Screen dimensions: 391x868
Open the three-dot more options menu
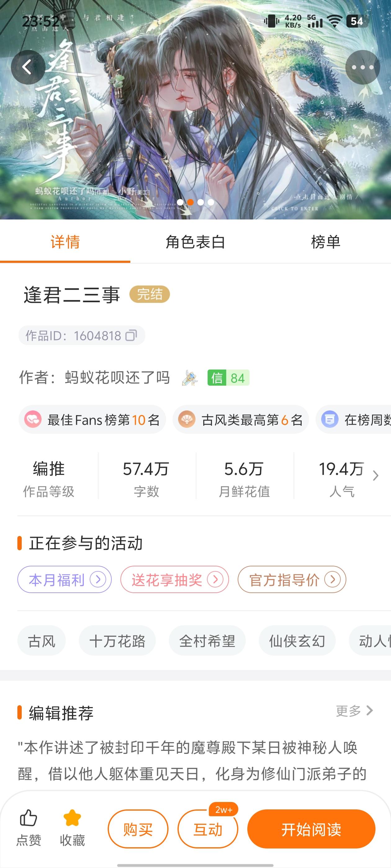coord(363,67)
